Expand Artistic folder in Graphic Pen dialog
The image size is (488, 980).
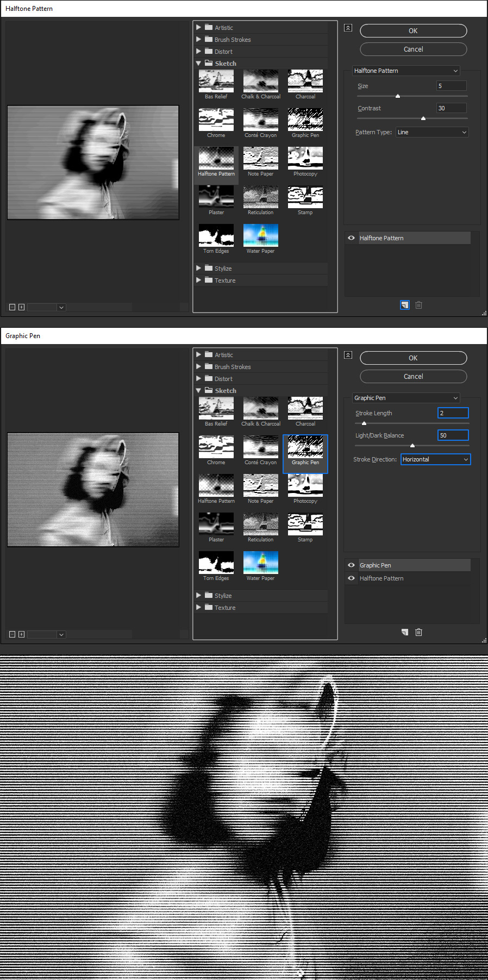[x=198, y=354]
